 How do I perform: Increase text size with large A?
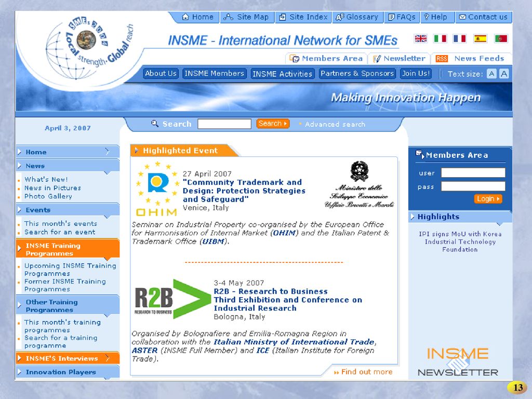504,74
